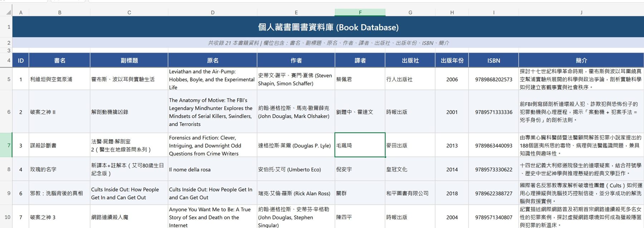This screenshot has height=228, width=644.
Task: Select the 書名 table header cell
Action: click(60, 61)
